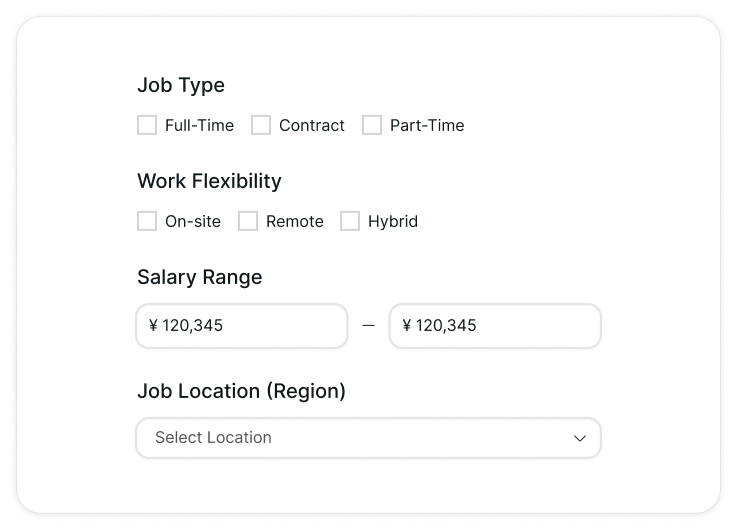Image resolution: width=737 pixels, height=530 pixels.
Task: Click the "Hybrid" label text
Action: coord(393,221)
